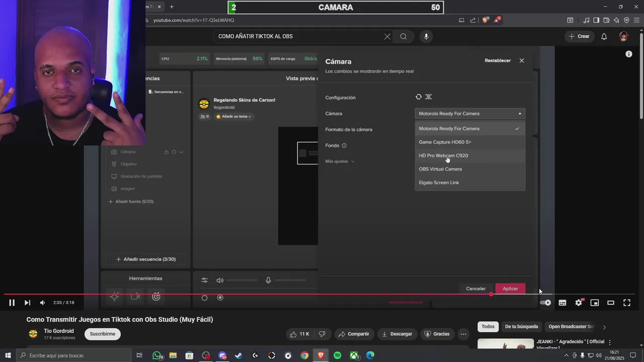Choose OBS Virtual Camera option
Image resolution: width=644 pixels, height=362 pixels.
pyautogui.click(x=470, y=169)
